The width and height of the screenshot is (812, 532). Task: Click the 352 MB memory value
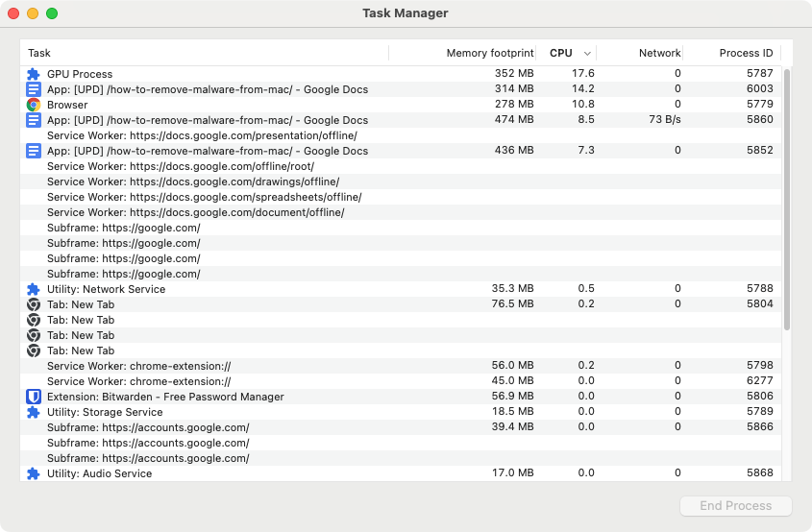point(514,74)
